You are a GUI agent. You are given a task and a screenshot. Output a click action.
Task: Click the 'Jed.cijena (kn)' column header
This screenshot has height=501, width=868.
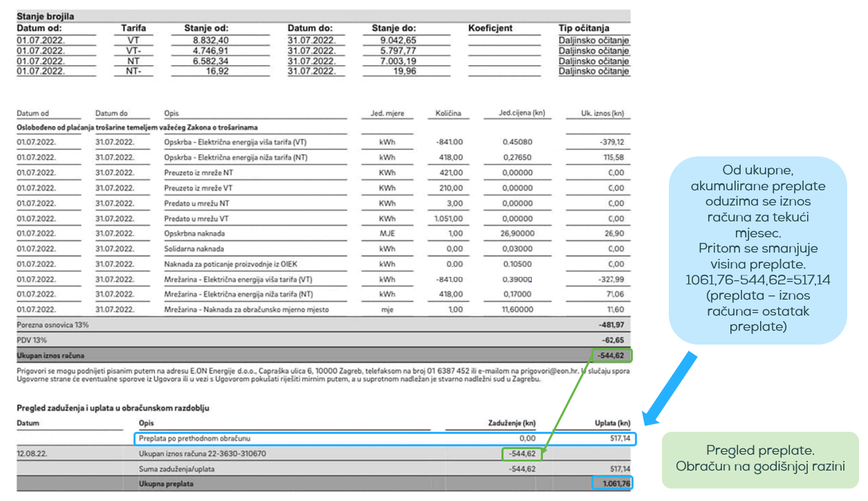point(523,113)
